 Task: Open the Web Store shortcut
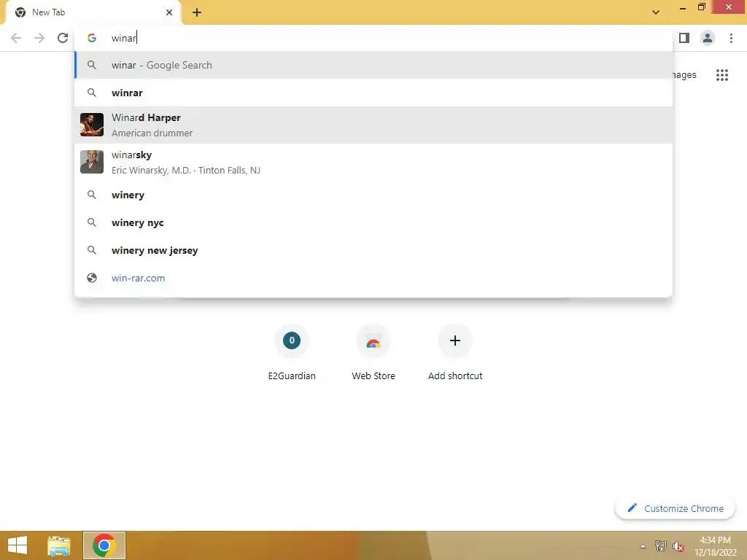373,353
